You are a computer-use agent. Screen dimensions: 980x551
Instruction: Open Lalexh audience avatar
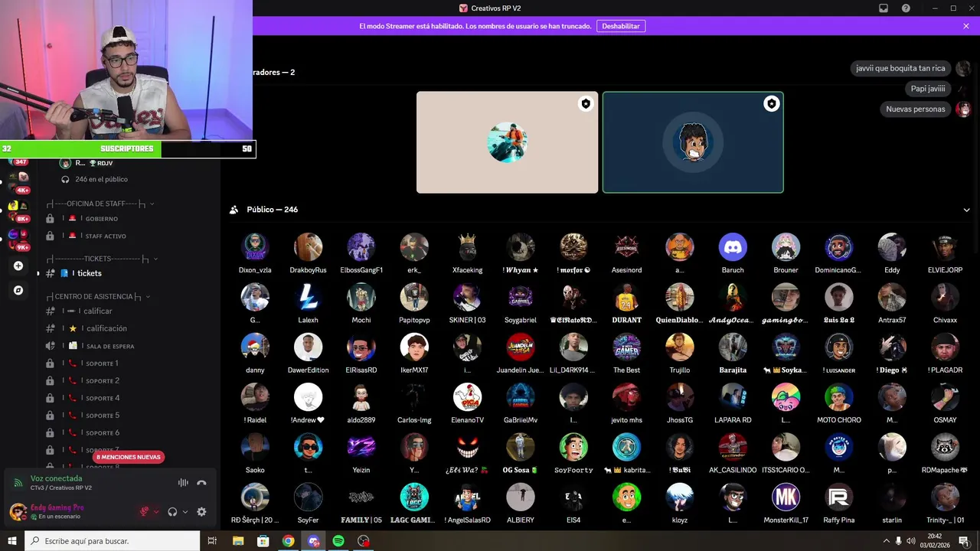(x=308, y=297)
